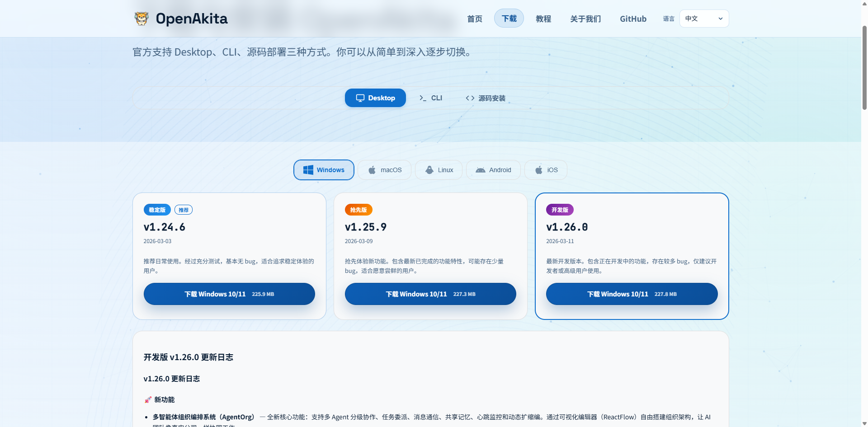Select the iOS platform tab
Viewport: 868px width, 427px height.
point(546,170)
